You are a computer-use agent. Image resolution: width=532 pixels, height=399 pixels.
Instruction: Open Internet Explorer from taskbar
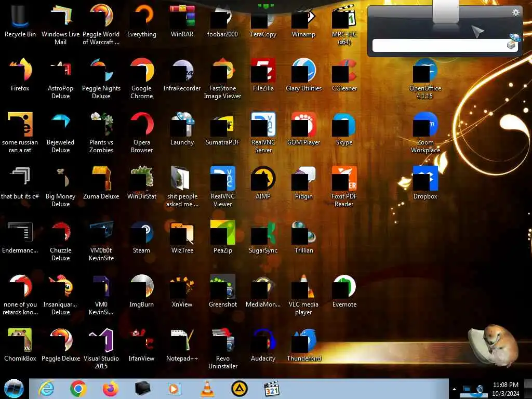(x=46, y=389)
